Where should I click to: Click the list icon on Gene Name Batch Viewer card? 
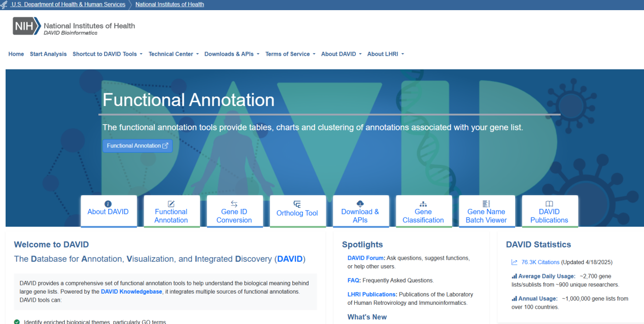pos(486,204)
